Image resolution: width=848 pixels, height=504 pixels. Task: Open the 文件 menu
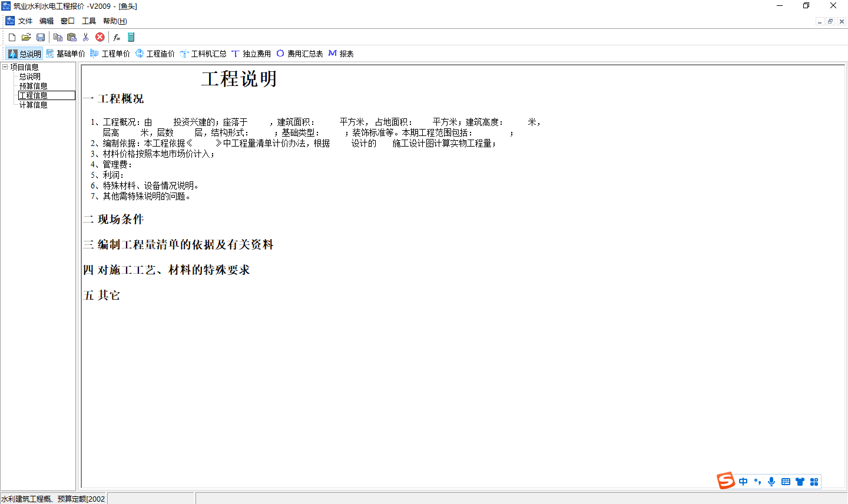tap(25, 21)
